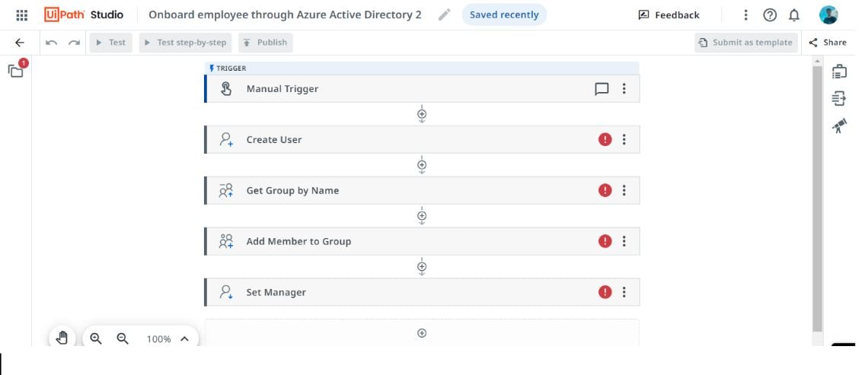Select Add Member to Group activity
Viewport: 868px width, 375px height.
(422, 241)
